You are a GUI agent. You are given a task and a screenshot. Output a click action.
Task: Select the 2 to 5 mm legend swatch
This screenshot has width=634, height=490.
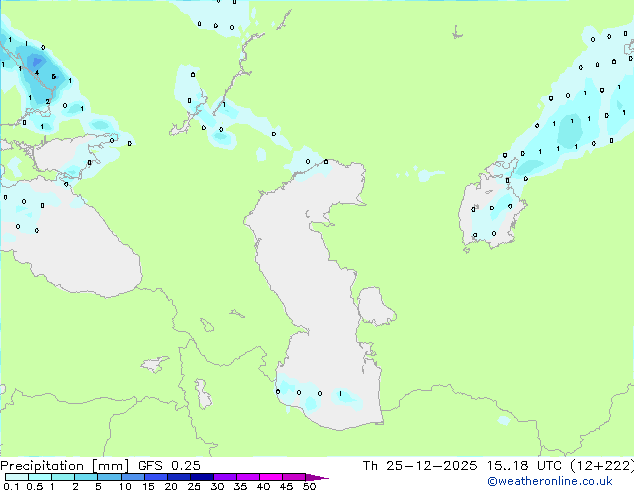[x=86, y=477]
